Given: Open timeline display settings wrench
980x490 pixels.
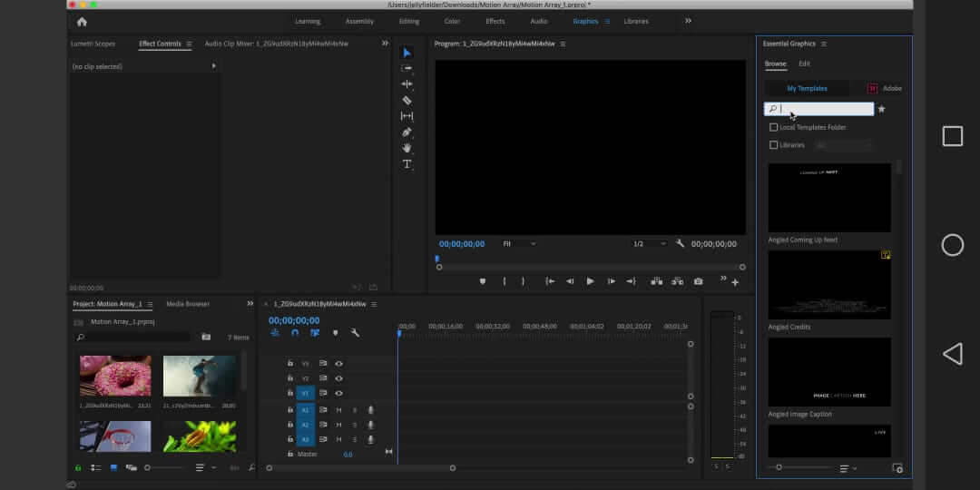Looking at the screenshot, I should click(x=355, y=333).
